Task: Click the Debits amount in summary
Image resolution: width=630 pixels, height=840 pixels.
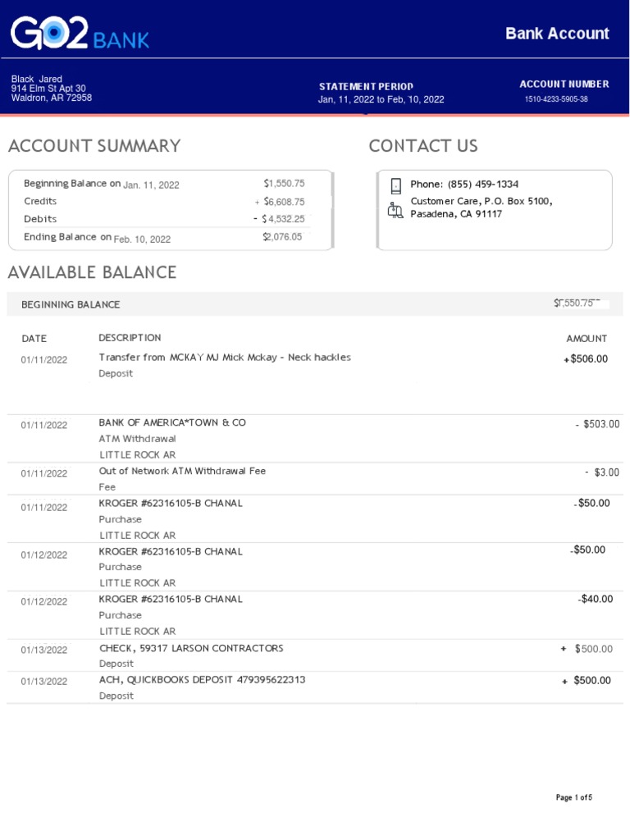Action: click(283, 219)
